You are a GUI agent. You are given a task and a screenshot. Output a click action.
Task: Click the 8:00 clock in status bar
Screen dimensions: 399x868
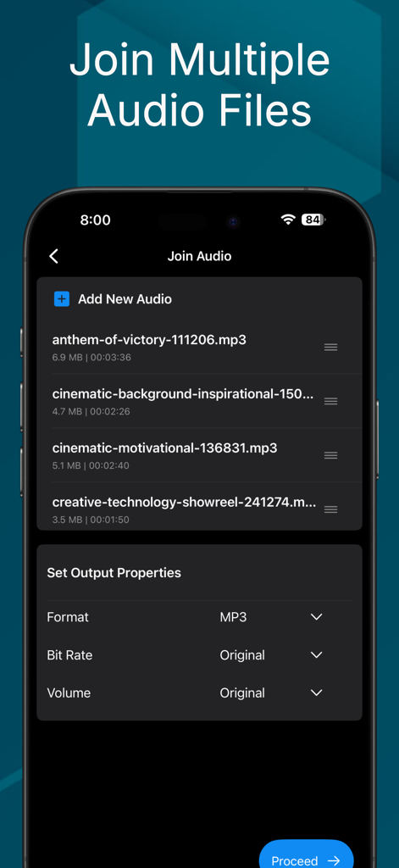point(95,220)
